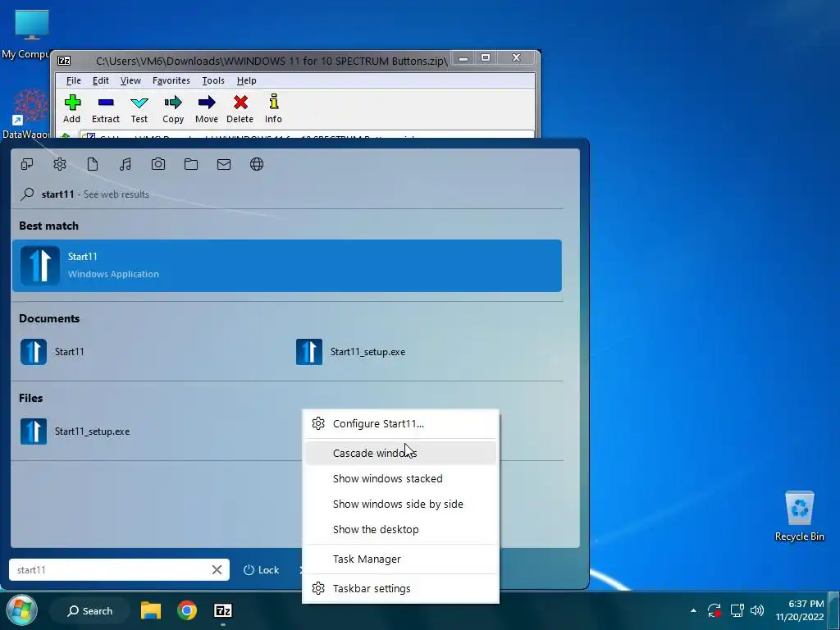
Task: Choose Show windows side by side
Action: (400, 504)
